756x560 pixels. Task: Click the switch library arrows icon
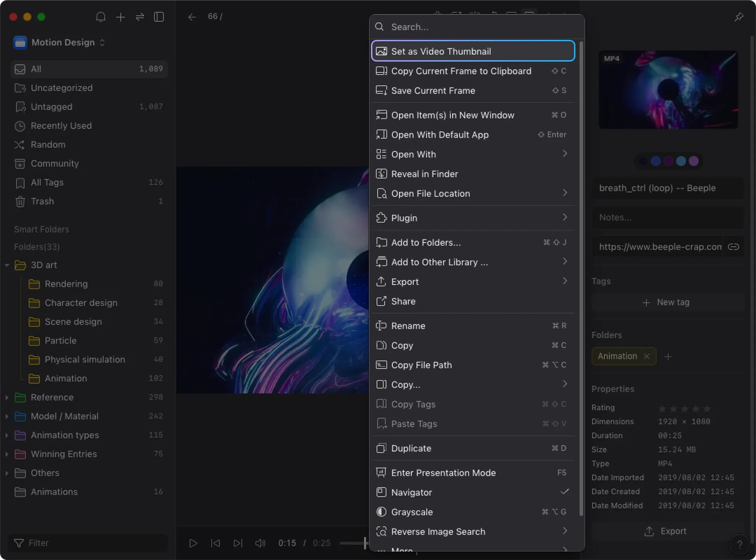pyautogui.click(x=140, y=17)
